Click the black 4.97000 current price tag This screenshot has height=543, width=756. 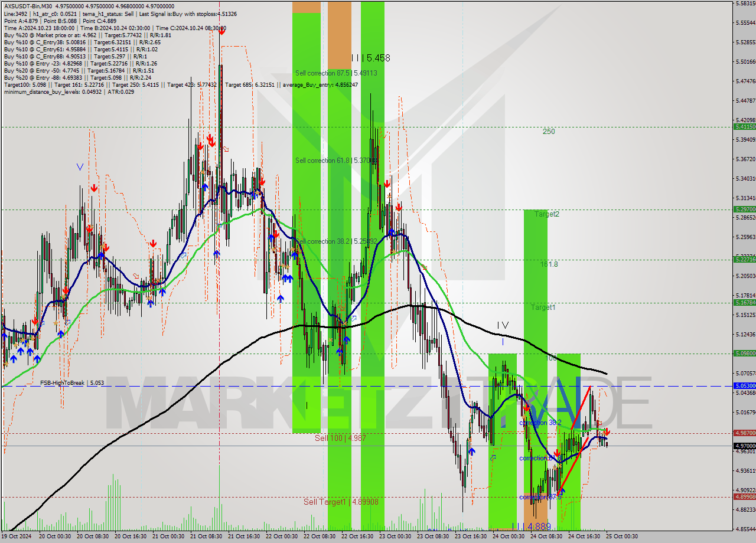[x=744, y=446]
